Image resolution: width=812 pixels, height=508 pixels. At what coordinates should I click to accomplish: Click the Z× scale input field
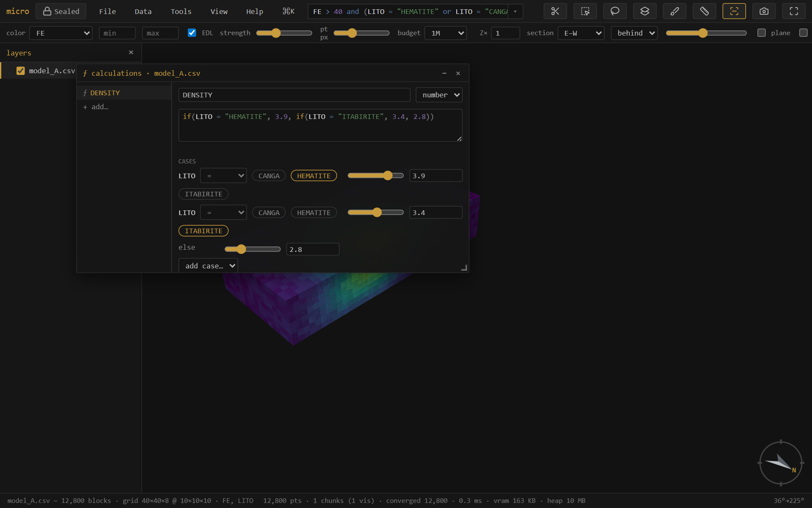505,33
